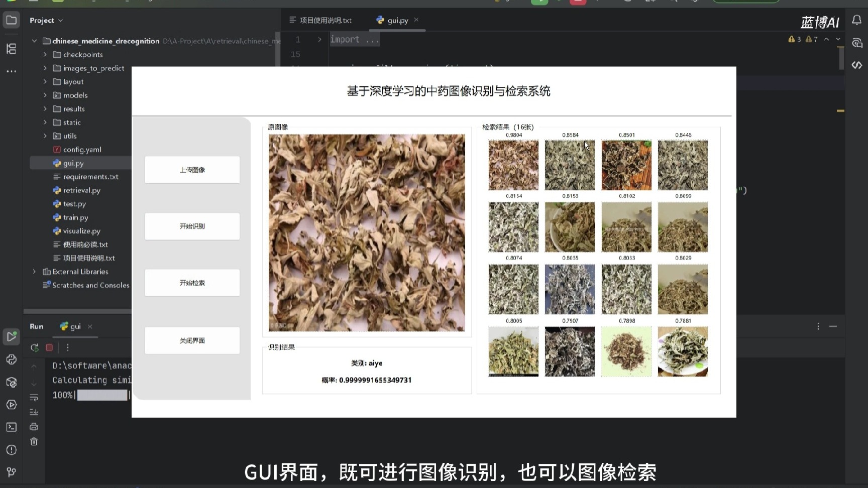Clear all Run console output
868x488 pixels.
[34, 441]
